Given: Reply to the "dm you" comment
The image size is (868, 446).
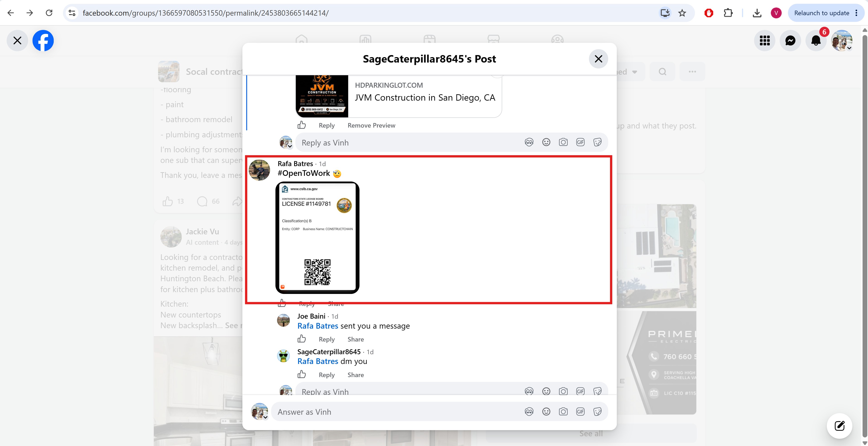Looking at the screenshot, I should coord(326,375).
